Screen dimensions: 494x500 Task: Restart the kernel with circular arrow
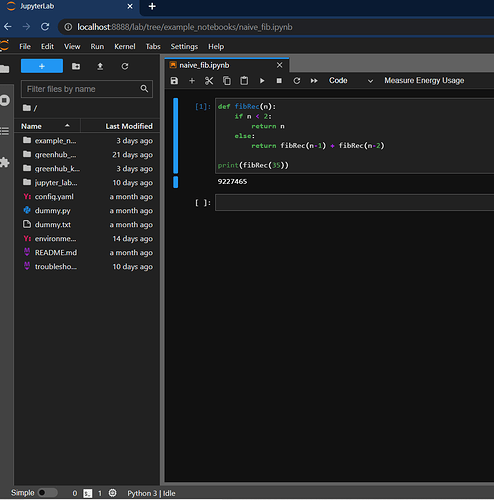point(297,81)
